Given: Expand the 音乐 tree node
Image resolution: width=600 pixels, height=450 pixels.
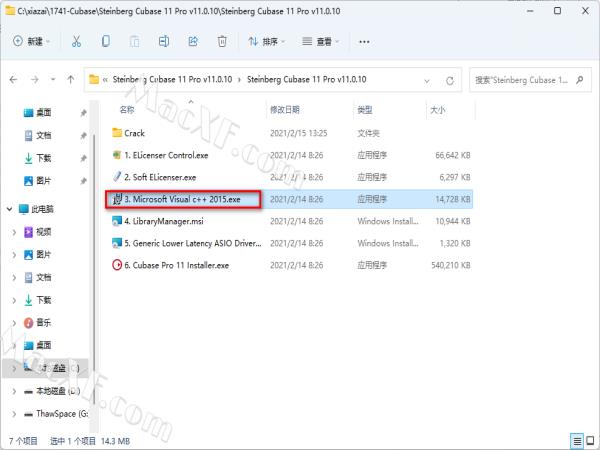Looking at the screenshot, I should pyautogui.click(x=14, y=323).
